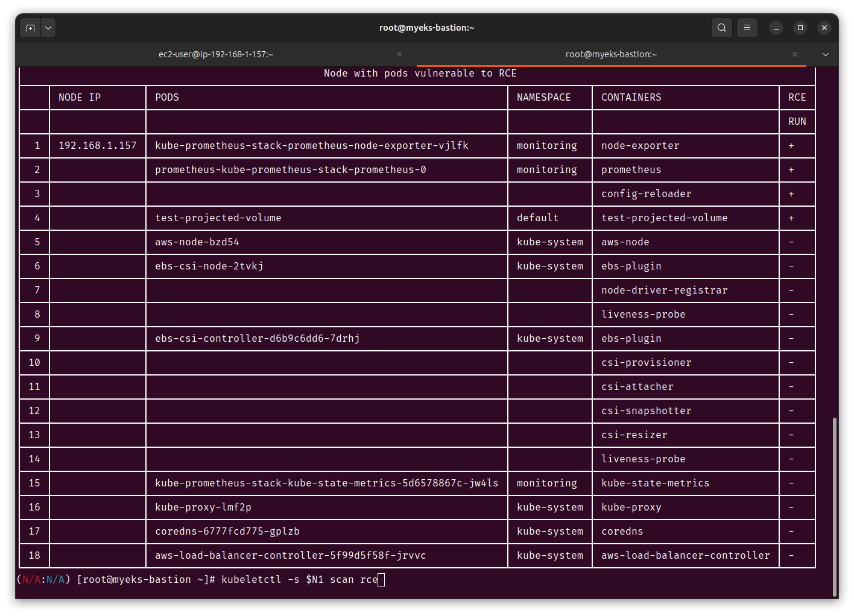Screen dimensions: 854x616
Task: Click the RUN subheader cell
Action: click(x=797, y=122)
